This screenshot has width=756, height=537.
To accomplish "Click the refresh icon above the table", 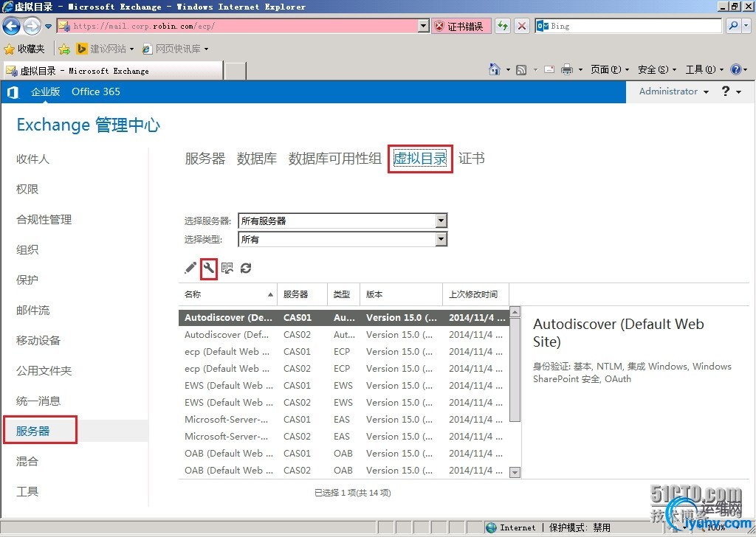I will tap(246, 268).
